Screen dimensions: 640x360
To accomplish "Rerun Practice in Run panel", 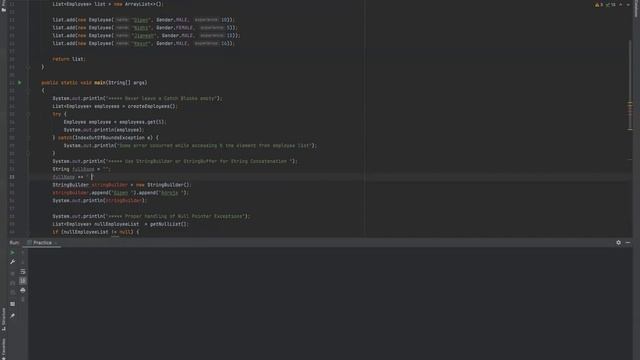I will 12,252.
